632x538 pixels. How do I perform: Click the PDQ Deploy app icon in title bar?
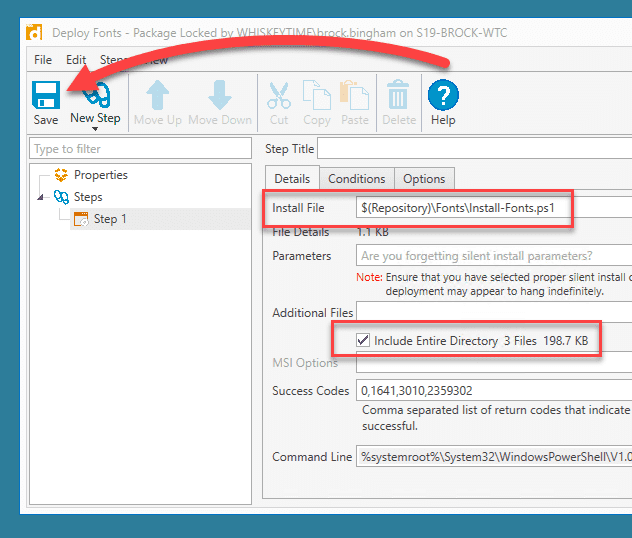point(34,33)
